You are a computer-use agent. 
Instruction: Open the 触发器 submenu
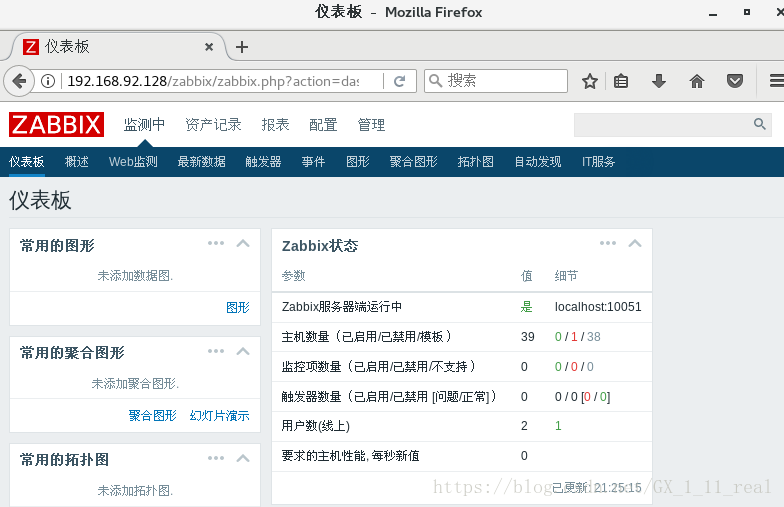click(263, 162)
